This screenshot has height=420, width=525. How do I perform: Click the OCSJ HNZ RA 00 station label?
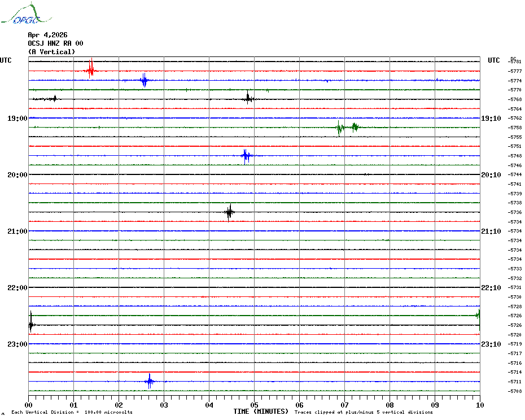pos(55,43)
